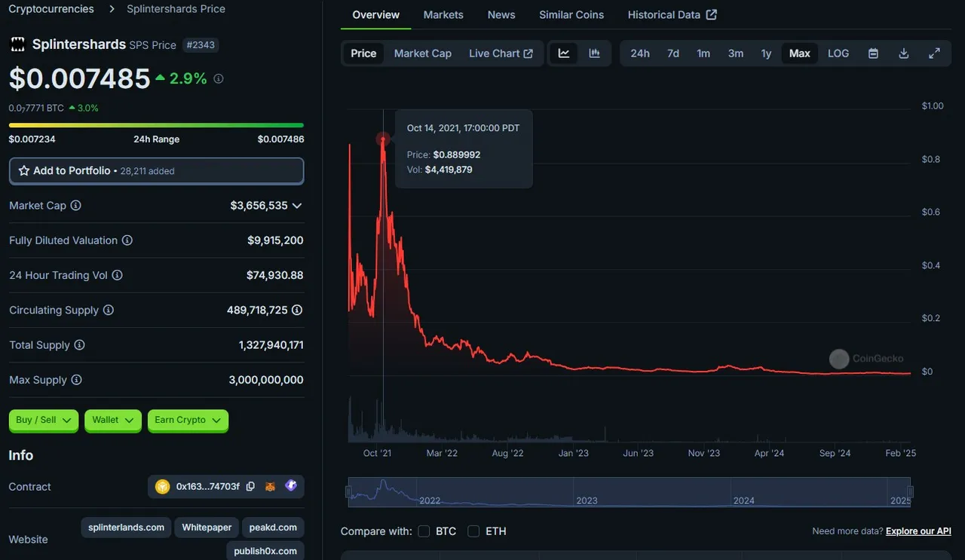965x560 pixels.
Task: Click the red peak marker on chart
Action: tap(383, 139)
